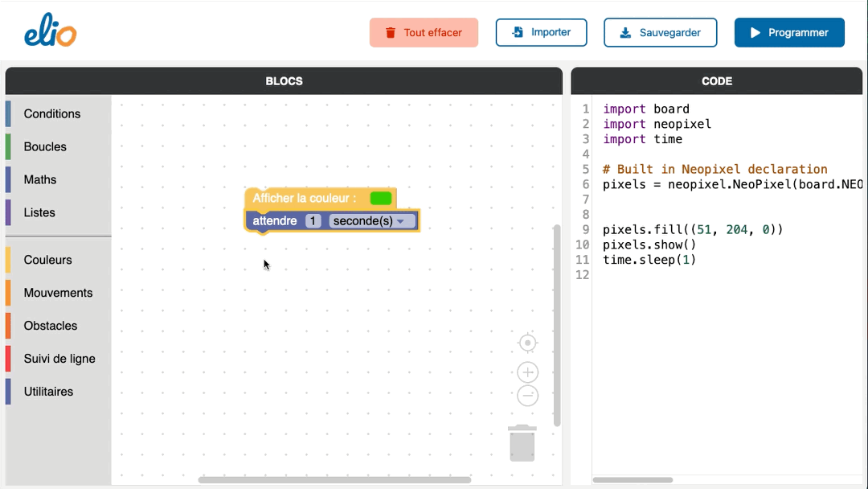Click the Importer button
Viewport: 868px width, 489px height.
(541, 32)
